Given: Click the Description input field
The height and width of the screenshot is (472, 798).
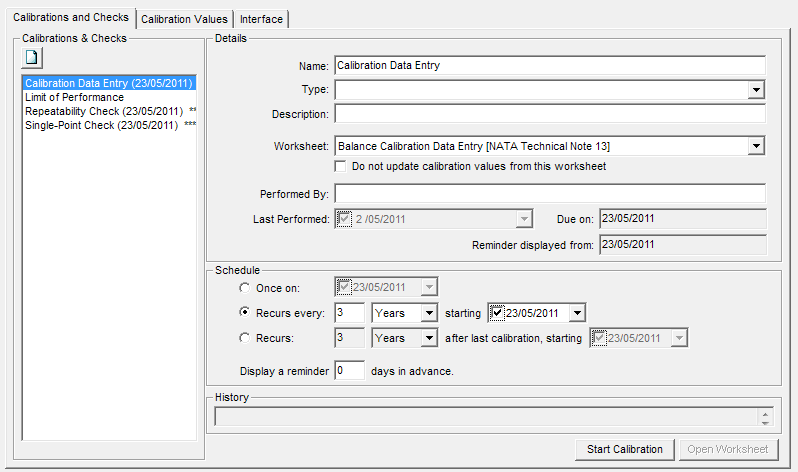Looking at the screenshot, I should point(549,114).
